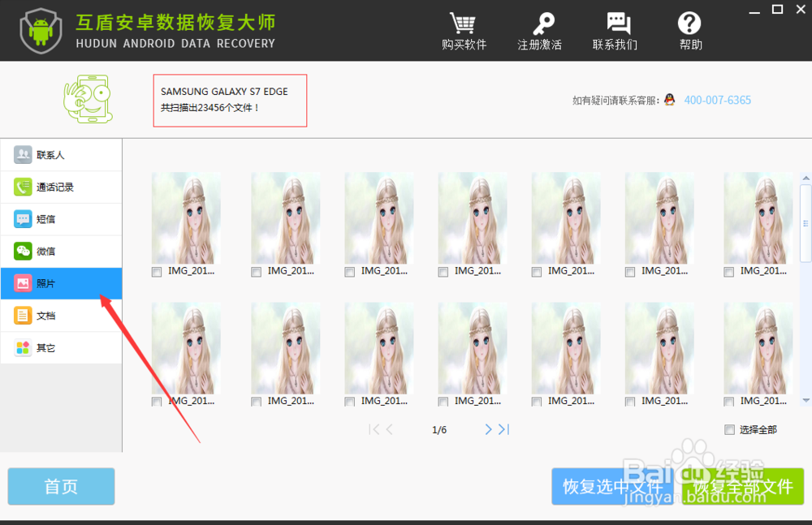Click the 首页 home button

click(x=61, y=486)
